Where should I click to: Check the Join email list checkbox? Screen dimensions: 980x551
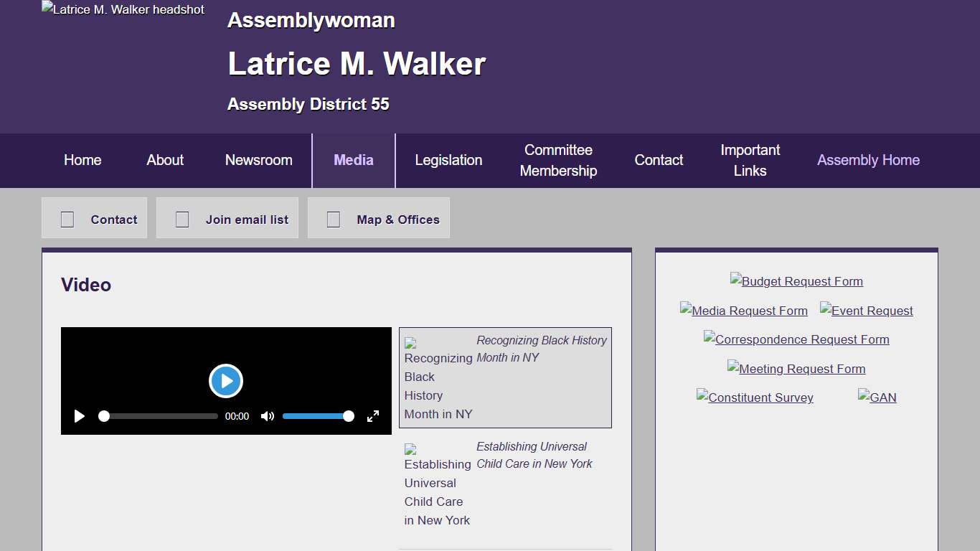(182, 219)
